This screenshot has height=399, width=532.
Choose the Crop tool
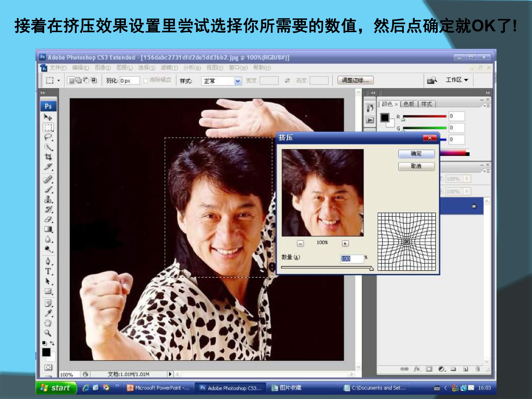(x=48, y=157)
